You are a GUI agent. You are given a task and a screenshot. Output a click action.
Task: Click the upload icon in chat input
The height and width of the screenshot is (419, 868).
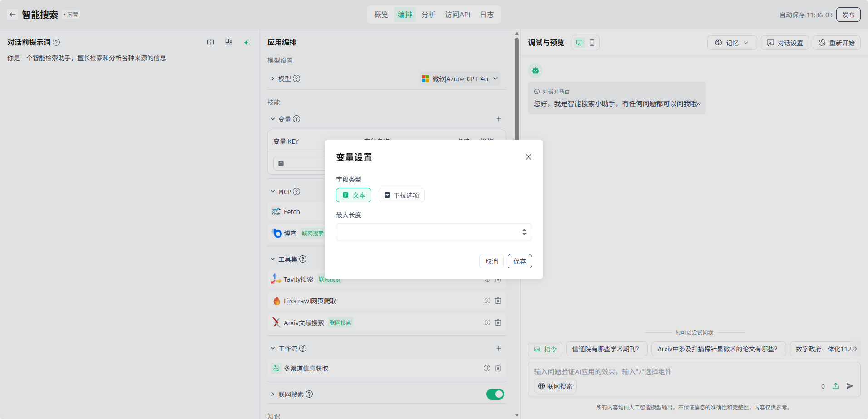click(836, 386)
